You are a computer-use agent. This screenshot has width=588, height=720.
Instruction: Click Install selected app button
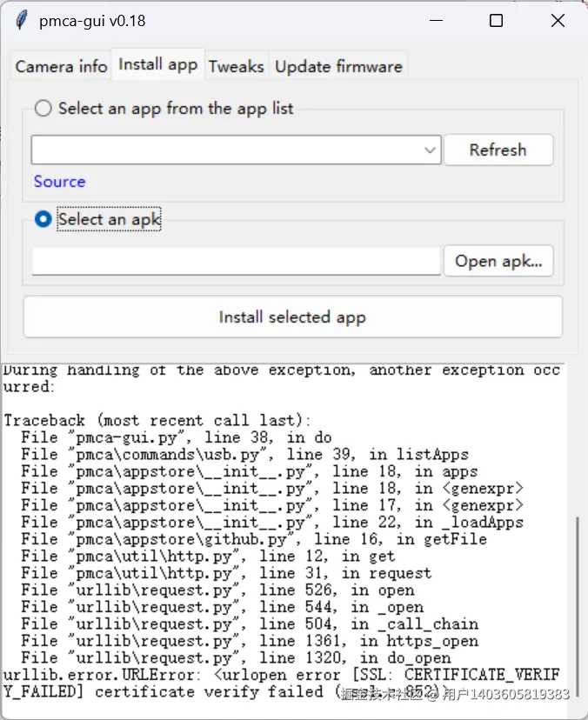coord(293,317)
